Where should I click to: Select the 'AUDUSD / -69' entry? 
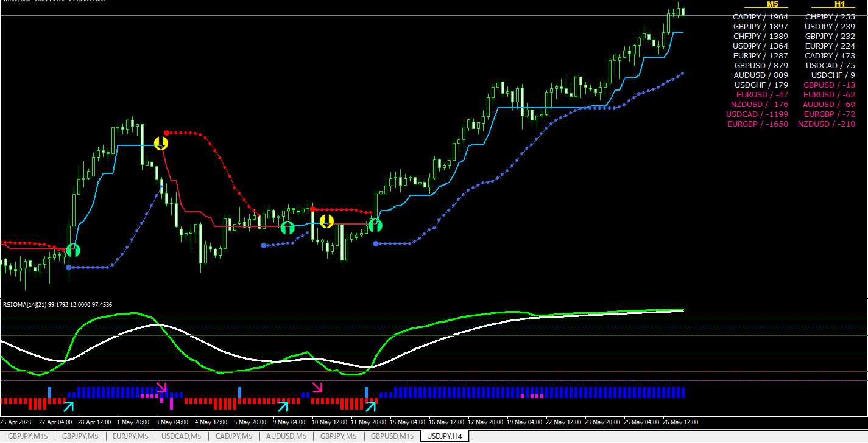829,105
